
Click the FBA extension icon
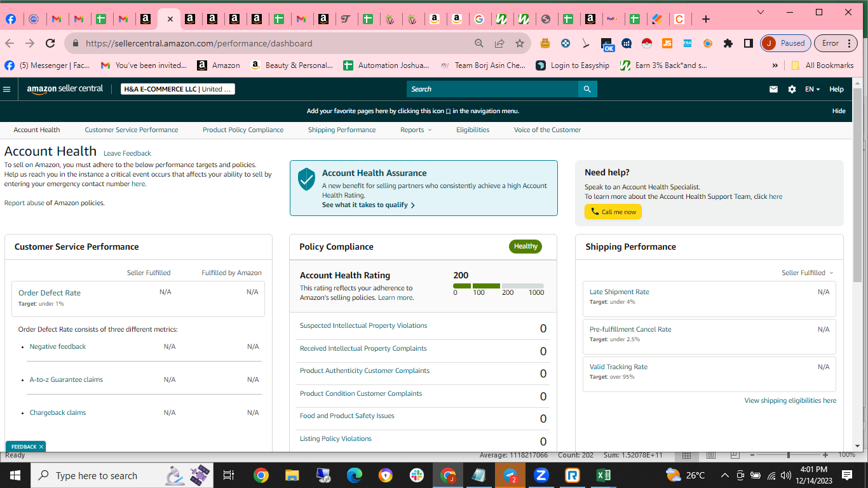point(688,43)
